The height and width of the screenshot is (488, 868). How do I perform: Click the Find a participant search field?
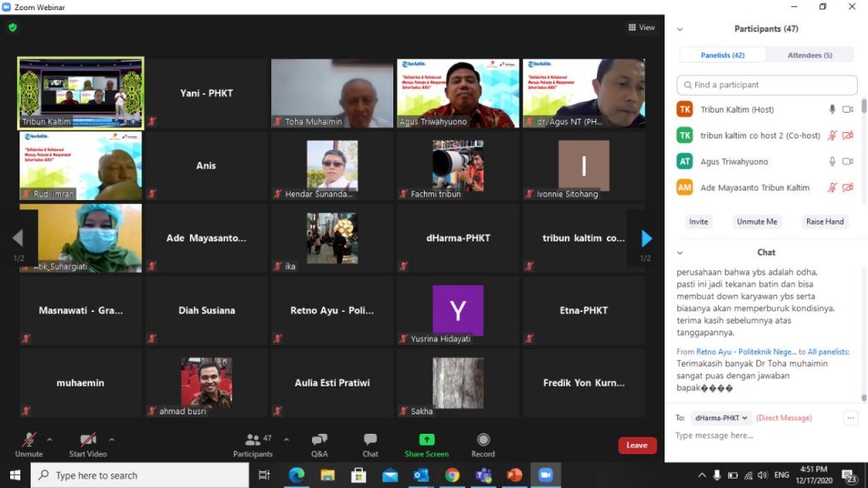tap(766, 85)
